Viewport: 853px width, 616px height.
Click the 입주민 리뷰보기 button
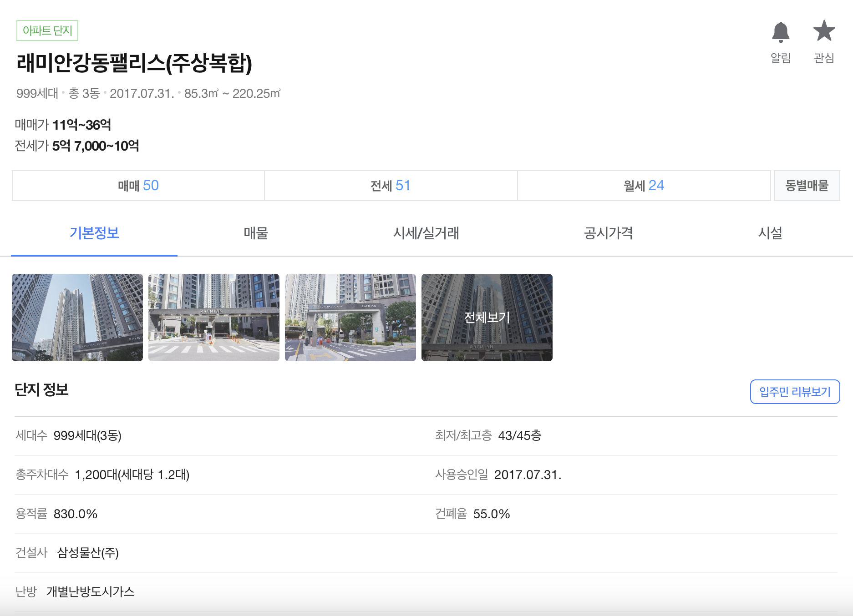(795, 392)
